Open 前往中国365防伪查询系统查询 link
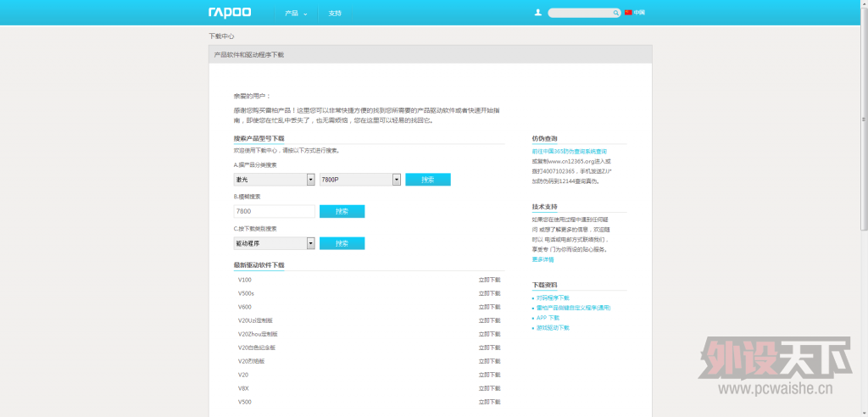The width and height of the screenshot is (868, 417). click(569, 151)
